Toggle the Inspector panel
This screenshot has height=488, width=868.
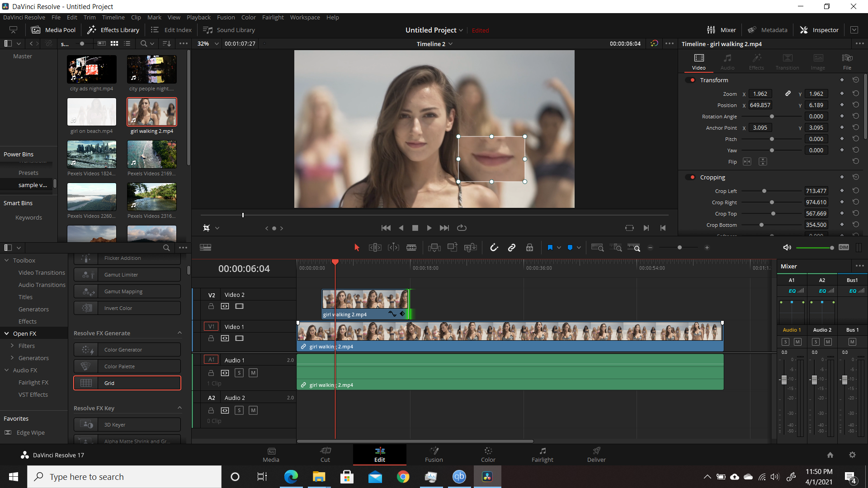[x=819, y=30]
